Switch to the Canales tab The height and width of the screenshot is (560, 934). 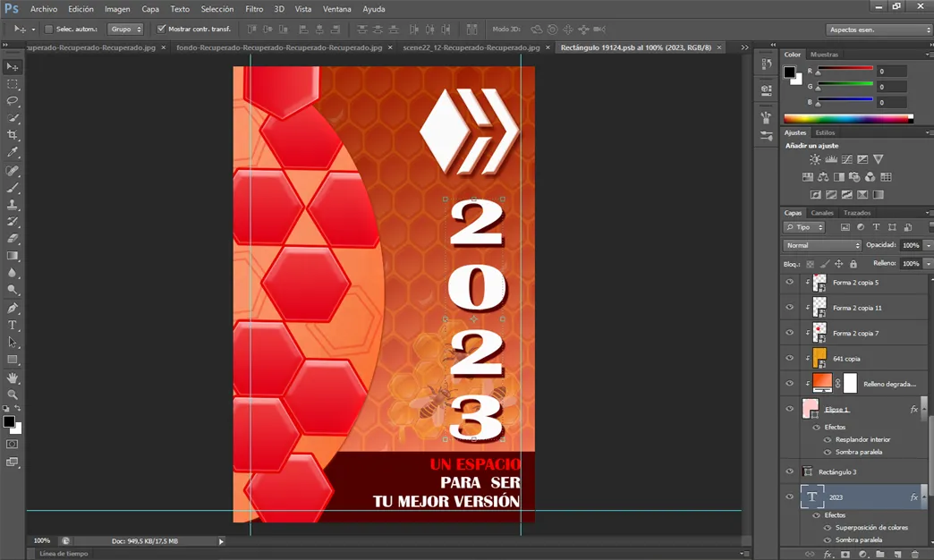pyautogui.click(x=822, y=213)
